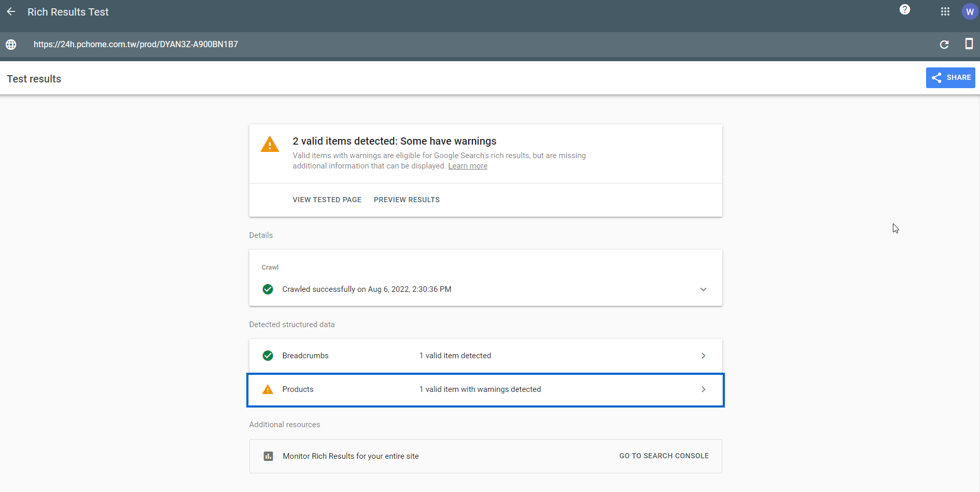Image resolution: width=980 pixels, height=492 pixels.
Task: Select the Products warning triangle icon
Action: pos(268,389)
